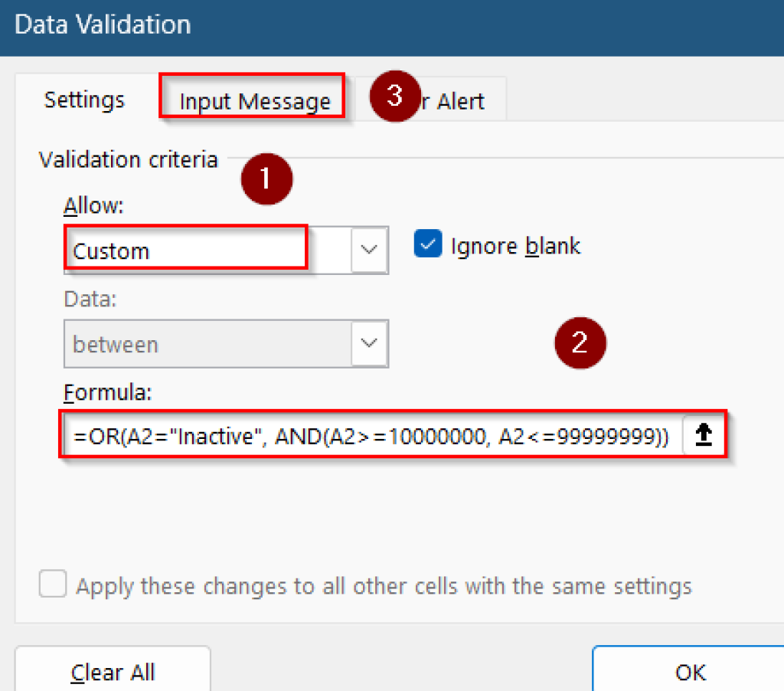Viewport: 784px width, 691px height.
Task: Click the red numbered badge 2
Action: coord(580,343)
